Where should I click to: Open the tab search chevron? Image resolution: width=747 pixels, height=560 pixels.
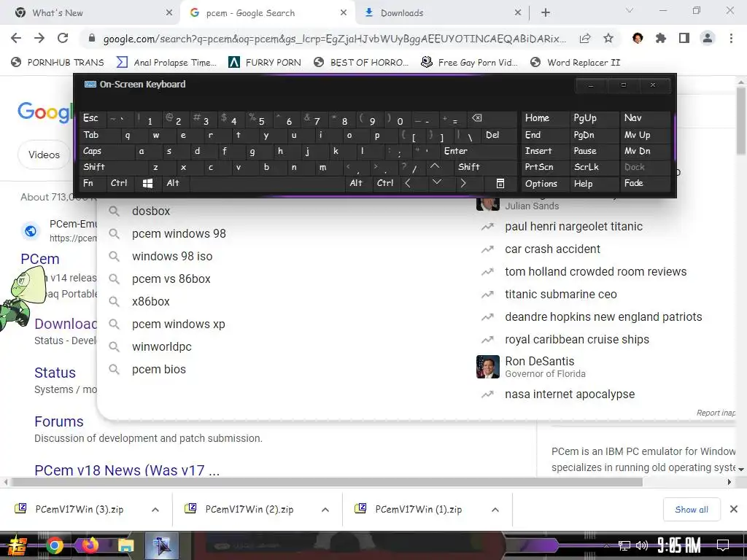click(x=630, y=10)
